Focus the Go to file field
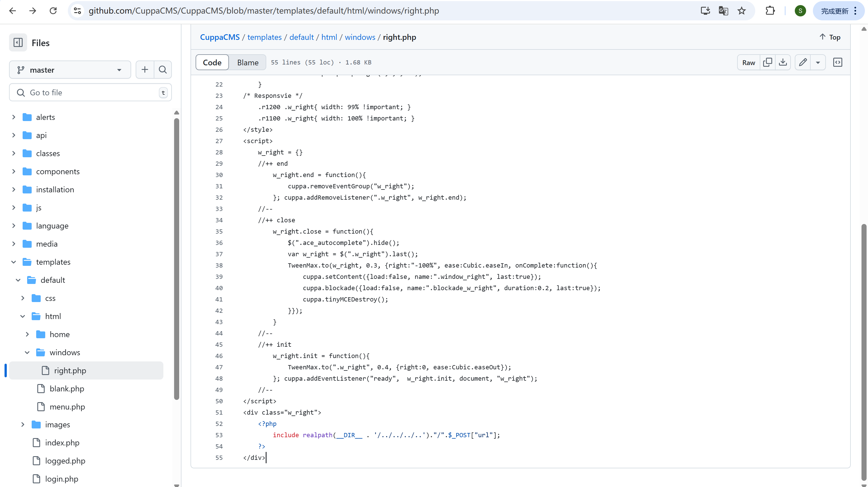The image size is (868, 487). (x=90, y=92)
